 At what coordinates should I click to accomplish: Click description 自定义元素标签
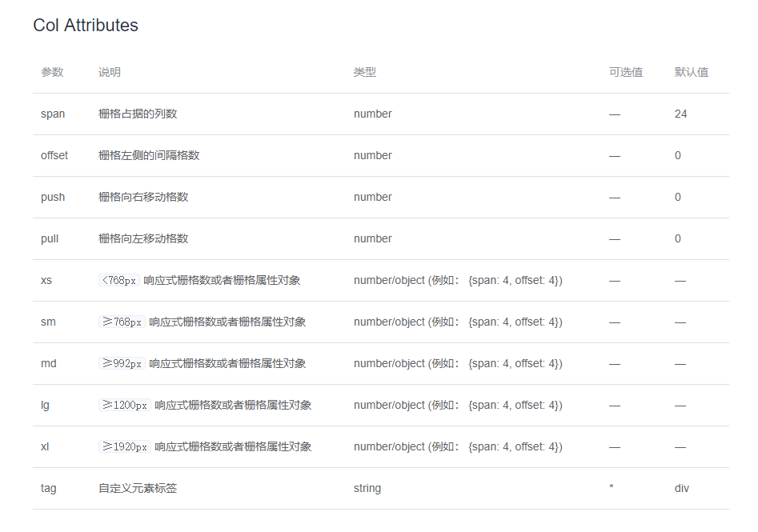138,488
